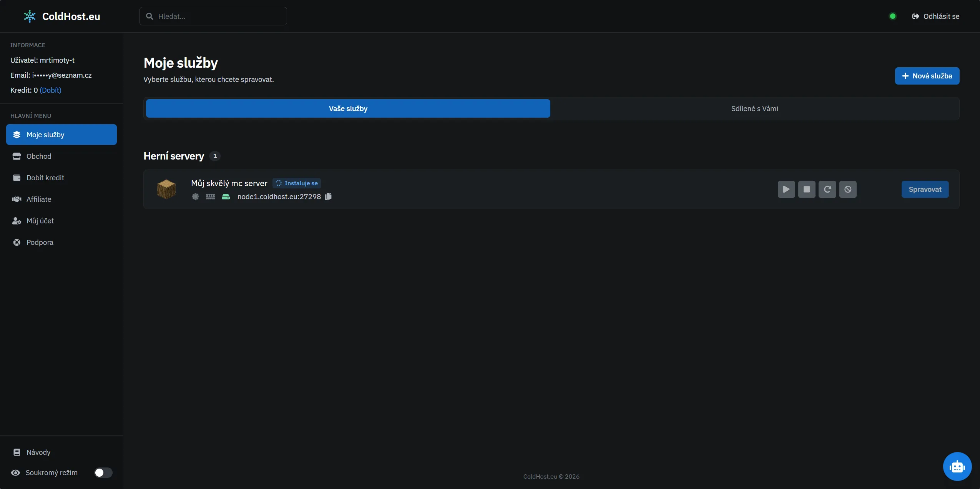Open Moje služby in the main menu

point(61,135)
